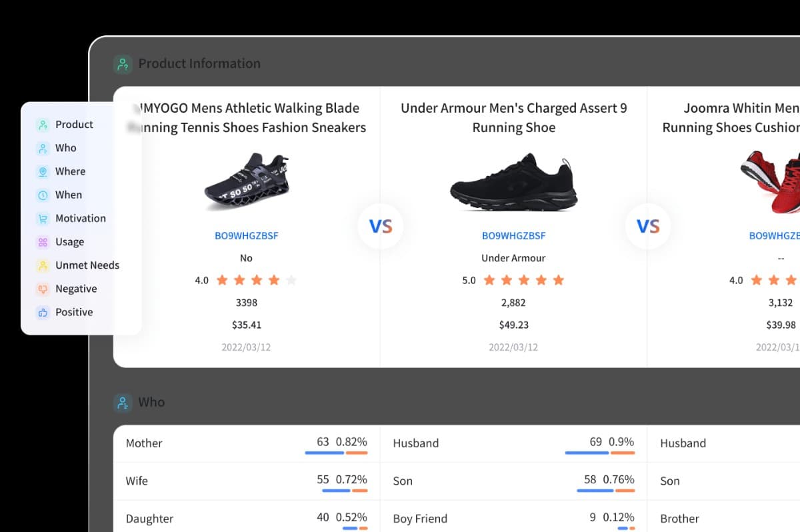Click the Who icon in the sidebar
Screen dimensions: 800x532
tap(43, 148)
